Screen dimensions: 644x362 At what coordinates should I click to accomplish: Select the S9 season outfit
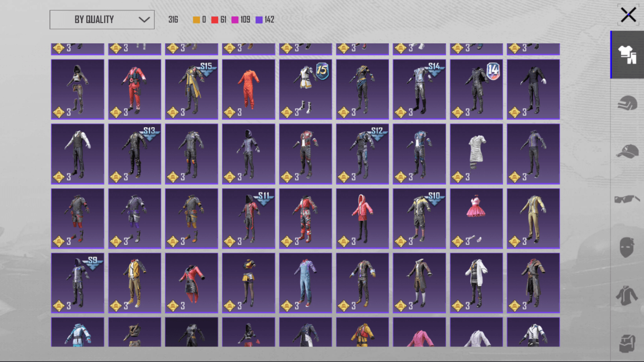77,283
